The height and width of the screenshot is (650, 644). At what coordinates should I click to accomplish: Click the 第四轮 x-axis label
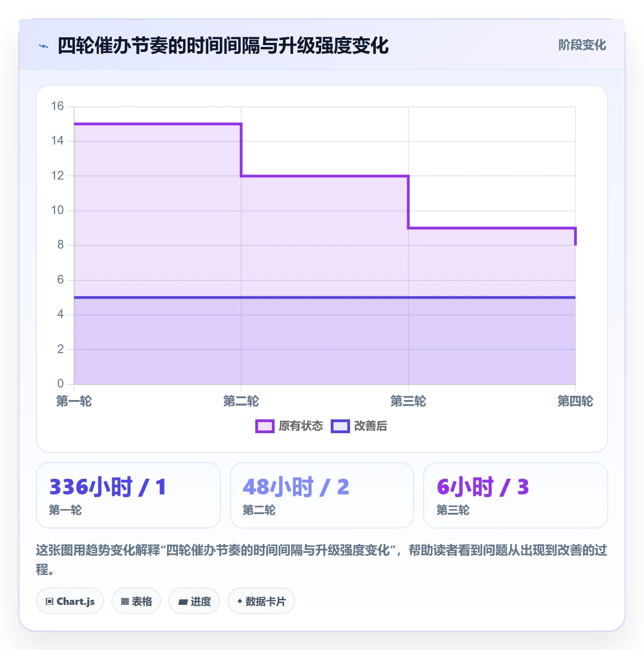pyautogui.click(x=575, y=401)
